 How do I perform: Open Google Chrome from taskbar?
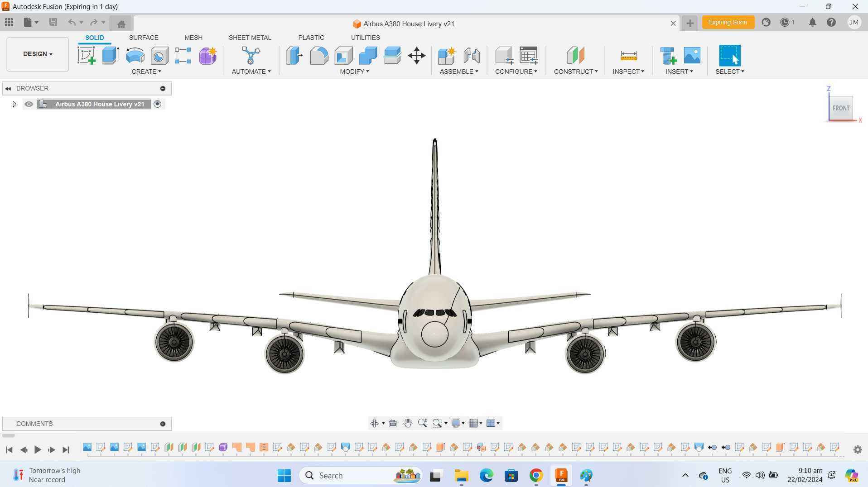(536, 476)
